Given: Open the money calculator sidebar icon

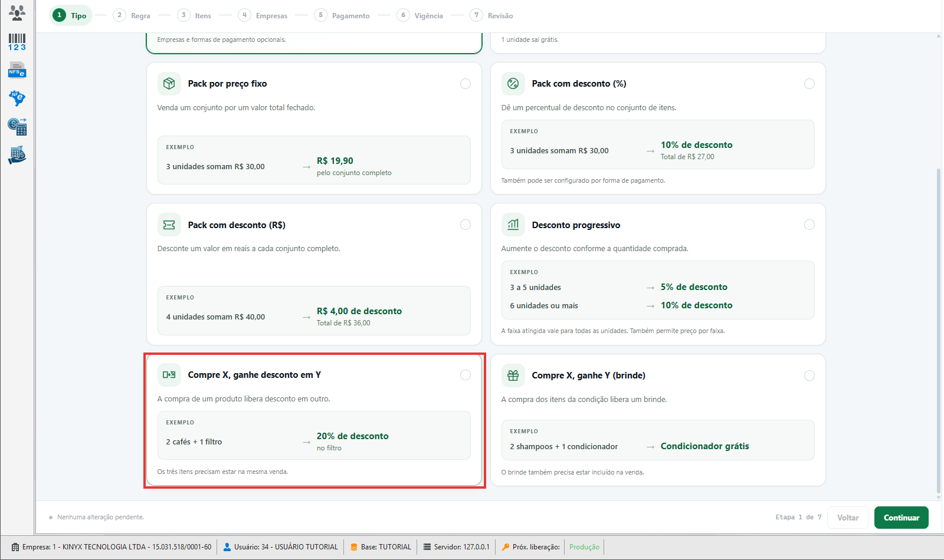Looking at the screenshot, I should point(17,126).
